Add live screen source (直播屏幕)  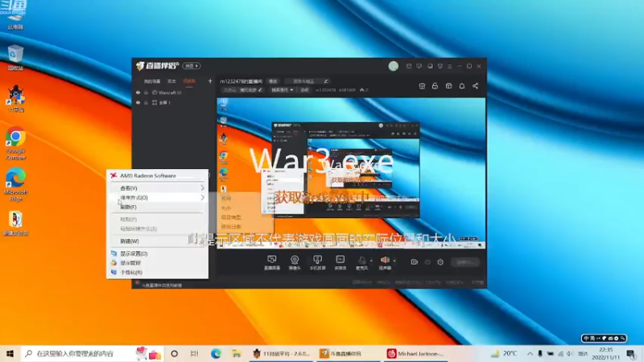(x=272, y=263)
